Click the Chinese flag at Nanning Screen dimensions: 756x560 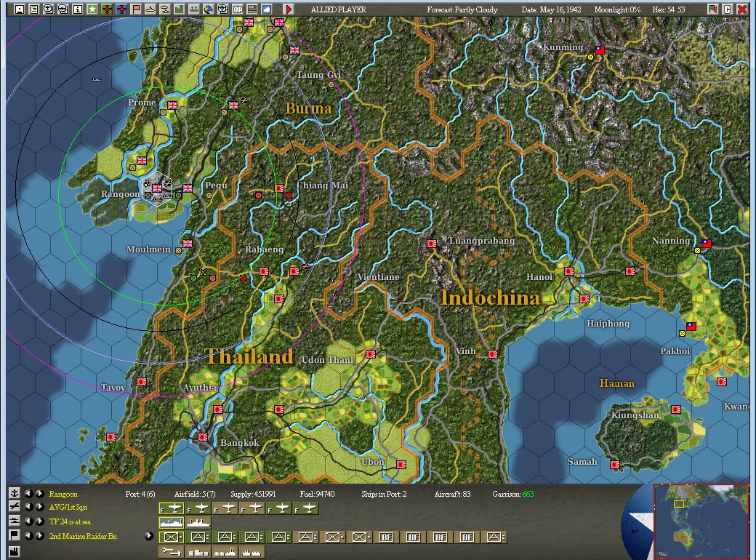pos(707,244)
